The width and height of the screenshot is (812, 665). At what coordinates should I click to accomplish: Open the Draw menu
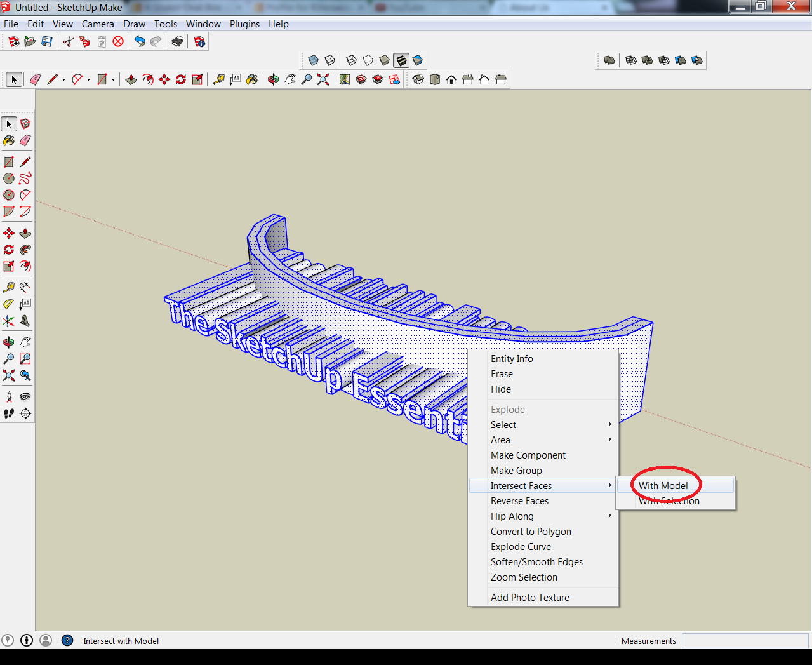click(x=134, y=24)
